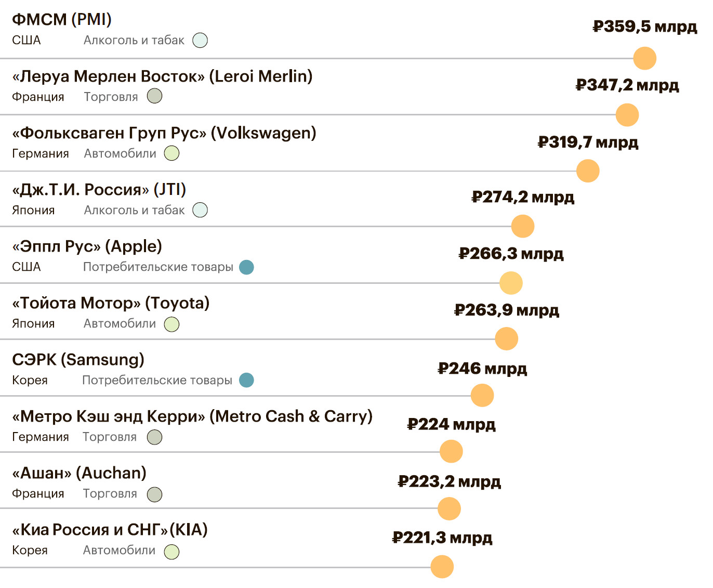Screen dimensions: 713x588
Task: Click the orange marker for ФМСМ (PMI)
Action: click(x=645, y=58)
